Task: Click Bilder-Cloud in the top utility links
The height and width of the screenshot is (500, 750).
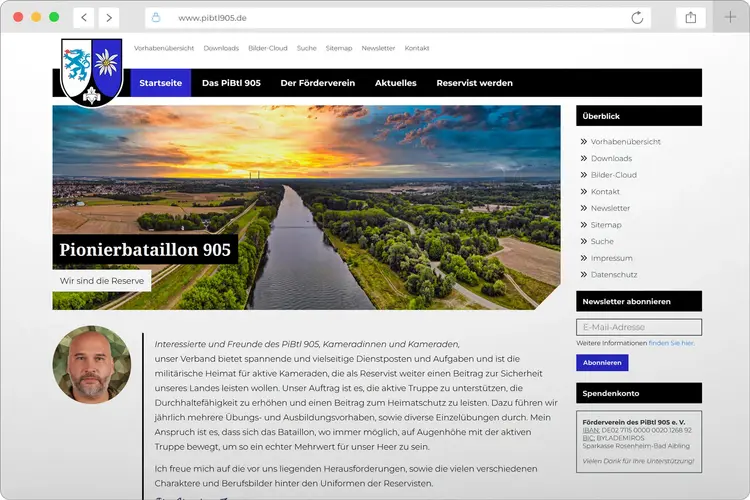Action: click(x=267, y=48)
